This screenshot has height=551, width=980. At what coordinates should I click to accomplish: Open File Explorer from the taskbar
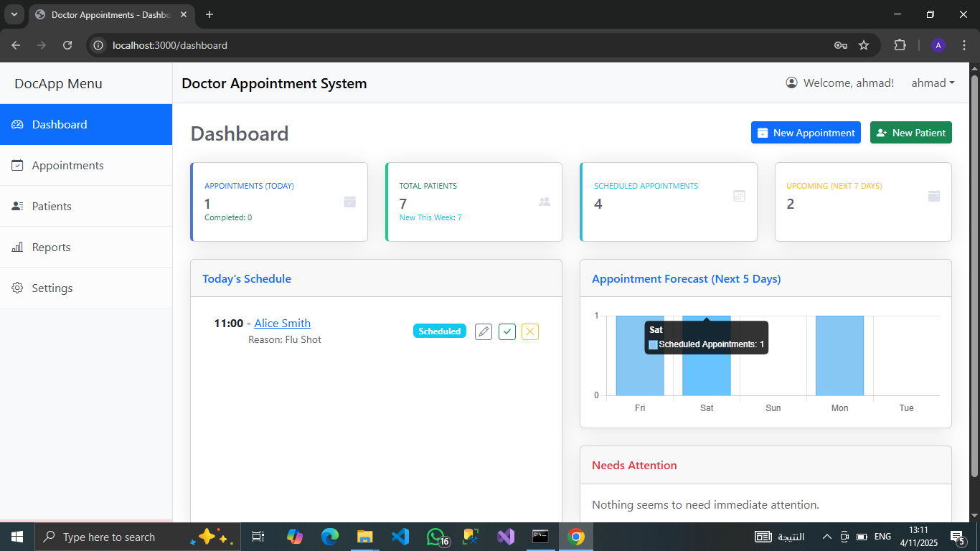(365, 537)
